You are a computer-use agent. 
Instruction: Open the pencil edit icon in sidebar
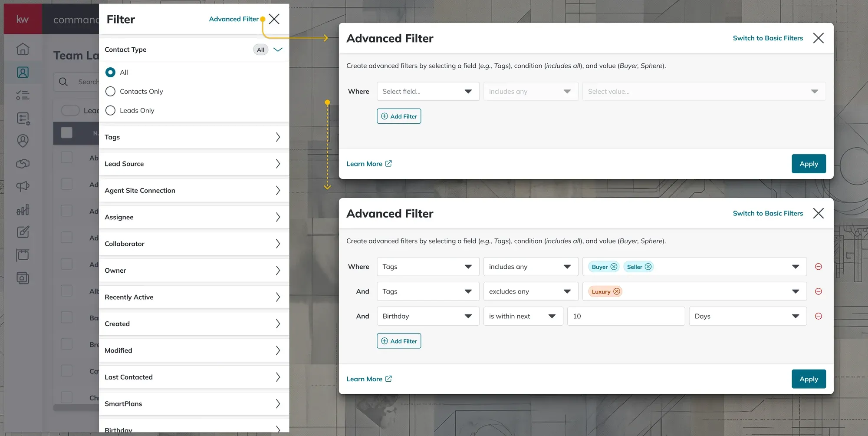[23, 232]
